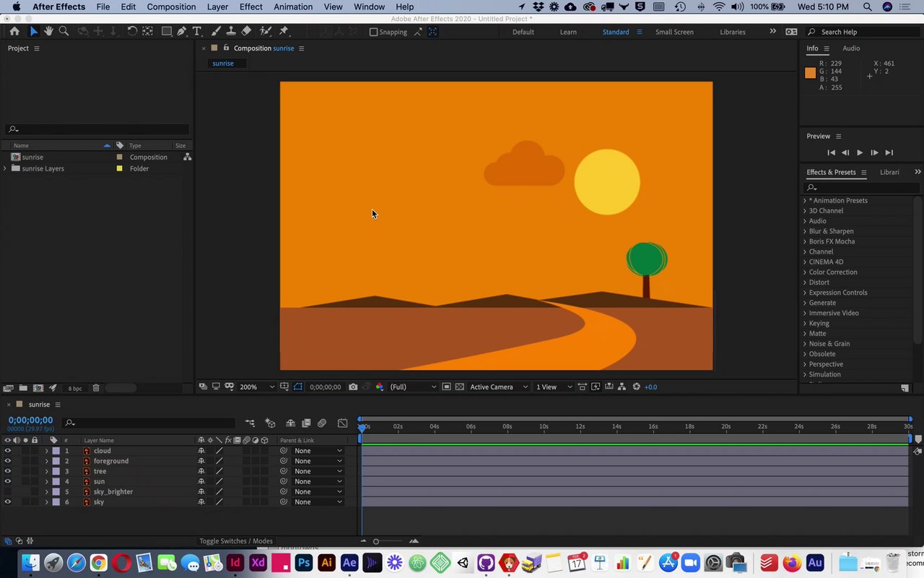Screen dimensions: 924x578
Task: Switch to the Small Screen workspace
Action: click(674, 32)
